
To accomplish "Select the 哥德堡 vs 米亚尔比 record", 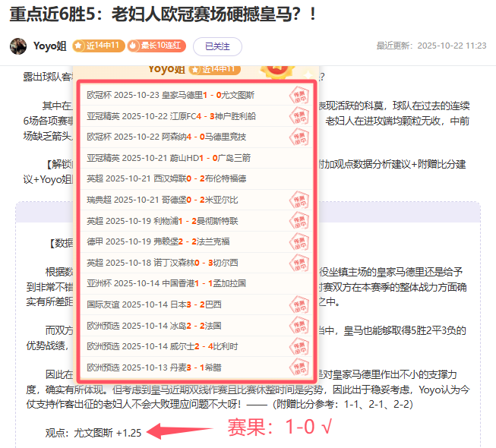I will point(162,200).
